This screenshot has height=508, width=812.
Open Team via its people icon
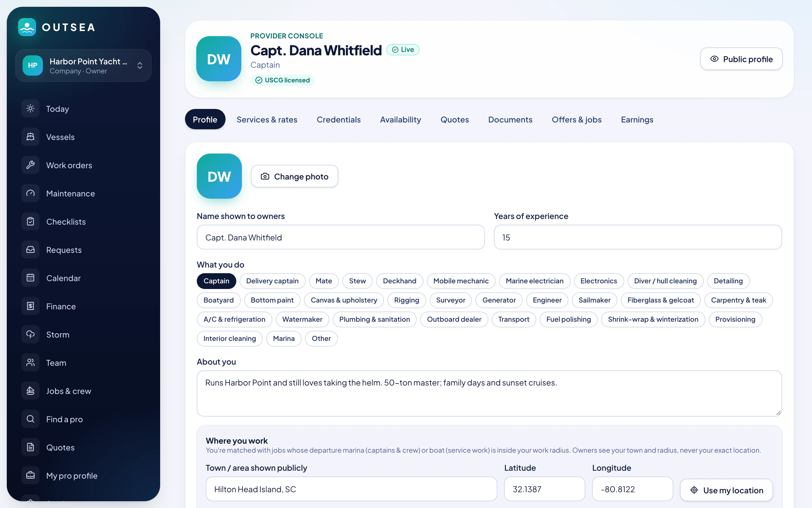[x=30, y=363]
